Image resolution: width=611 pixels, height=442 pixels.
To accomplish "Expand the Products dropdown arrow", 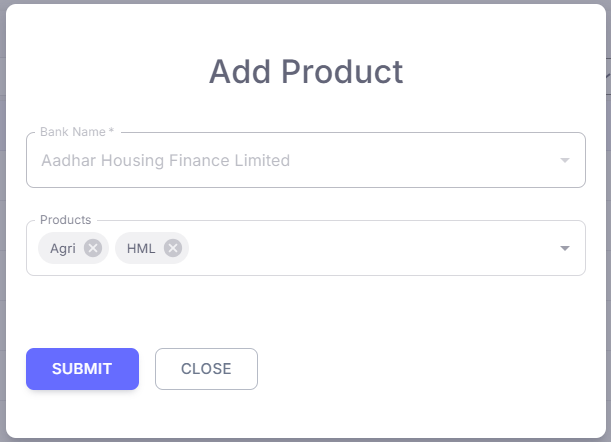I will coord(565,248).
